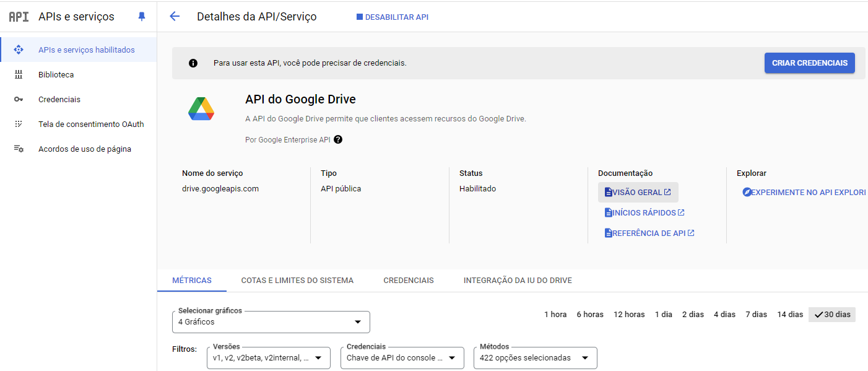Viewport: 868px width, 371px height.
Task: Open Experimente no API Explorer link
Action: (x=804, y=192)
